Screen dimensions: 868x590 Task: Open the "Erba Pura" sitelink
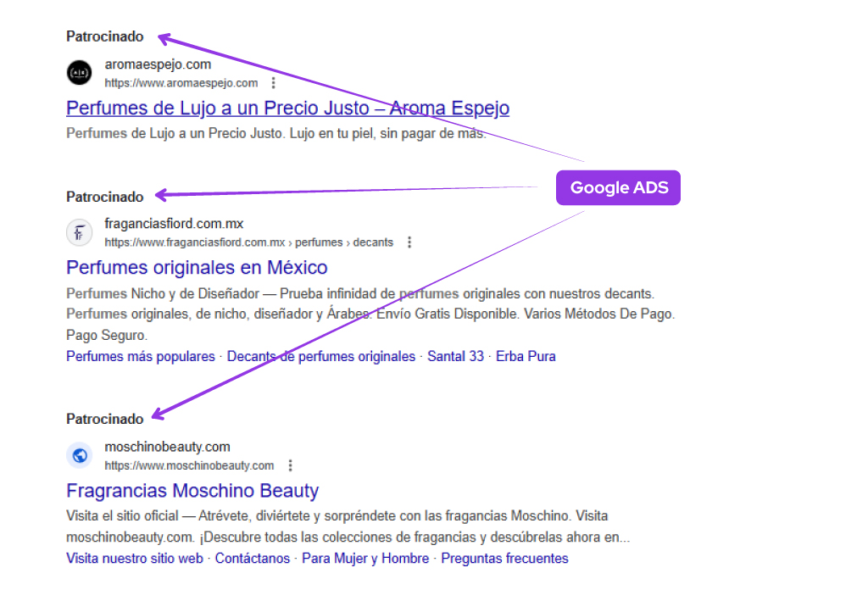click(x=526, y=357)
